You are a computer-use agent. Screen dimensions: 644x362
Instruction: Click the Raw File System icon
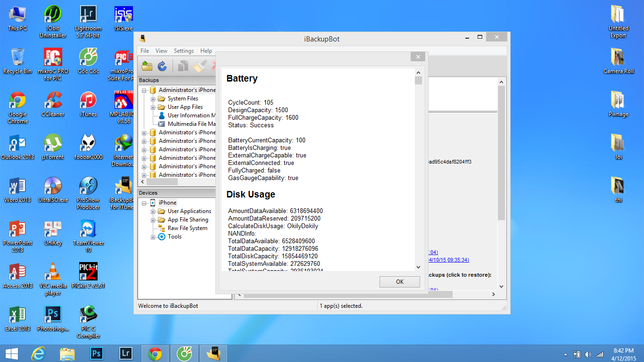[x=162, y=228]
